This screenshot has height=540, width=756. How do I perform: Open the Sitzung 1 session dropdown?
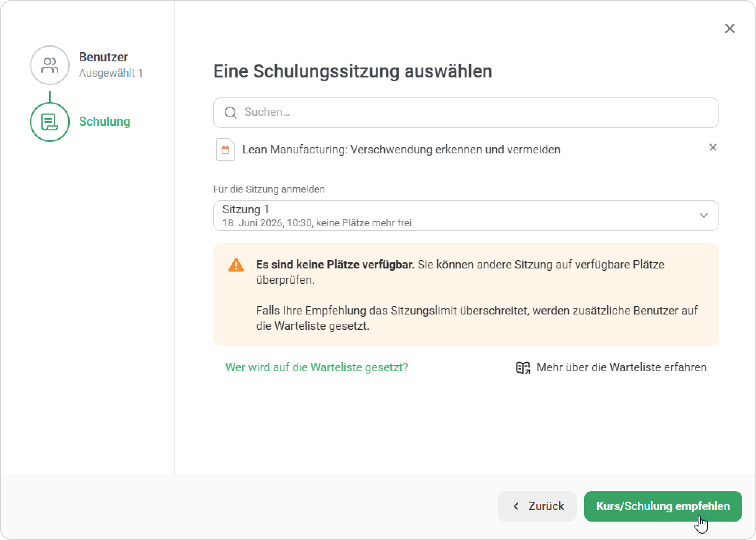[x=466, y=216]
